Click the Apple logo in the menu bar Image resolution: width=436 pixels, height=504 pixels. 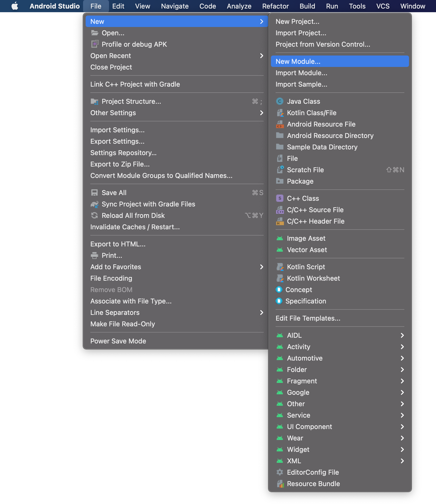pos(15,6)
